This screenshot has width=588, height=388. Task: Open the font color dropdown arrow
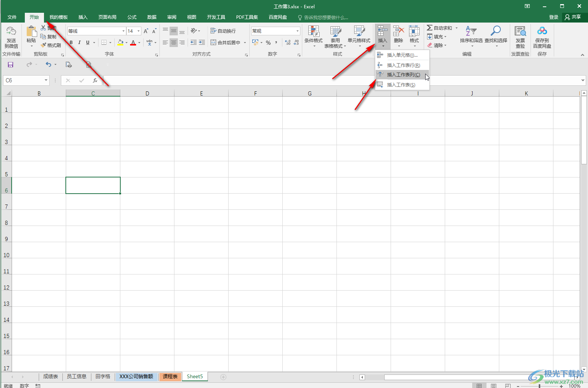139,42
